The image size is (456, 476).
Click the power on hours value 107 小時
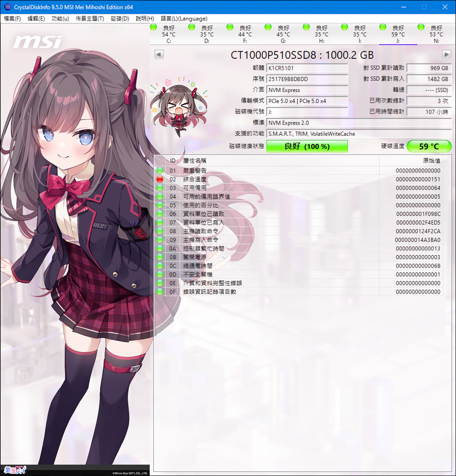coord(429,112)
